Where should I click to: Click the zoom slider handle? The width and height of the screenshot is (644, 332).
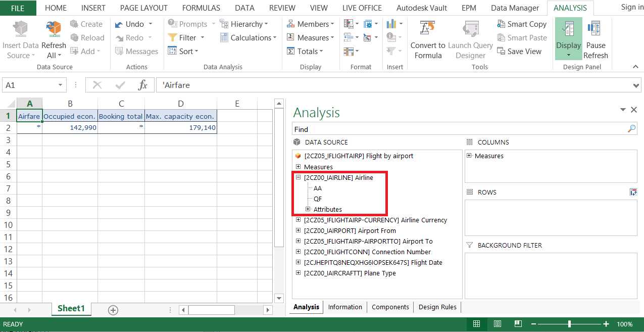[570, 324]
